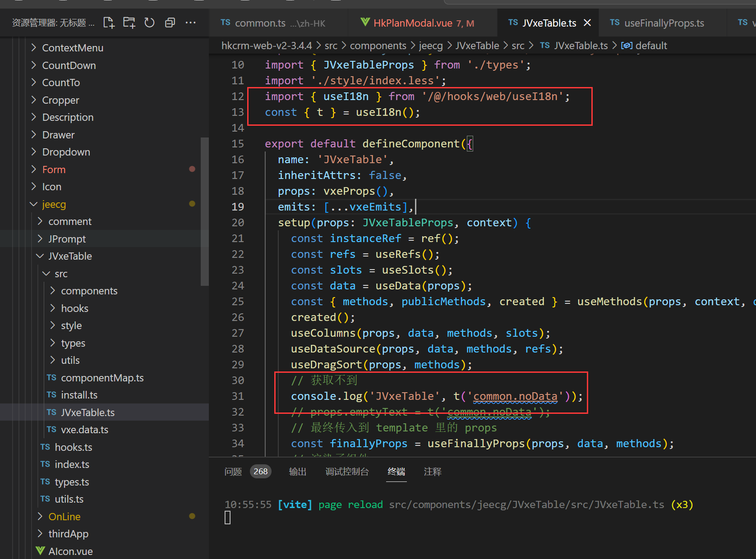Click the TS icon on useFinallyProps.ts tab

point(615,23)
